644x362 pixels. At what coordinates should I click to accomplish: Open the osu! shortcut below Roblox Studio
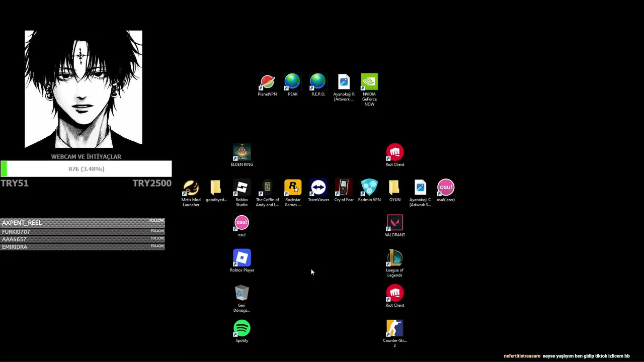(x=242, y=226)
